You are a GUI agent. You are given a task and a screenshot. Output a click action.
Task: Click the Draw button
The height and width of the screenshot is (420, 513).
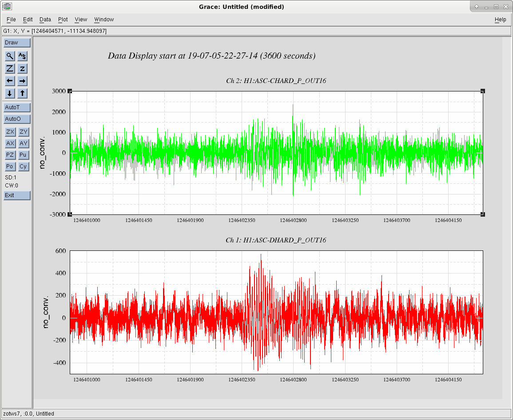click(17, 43)
